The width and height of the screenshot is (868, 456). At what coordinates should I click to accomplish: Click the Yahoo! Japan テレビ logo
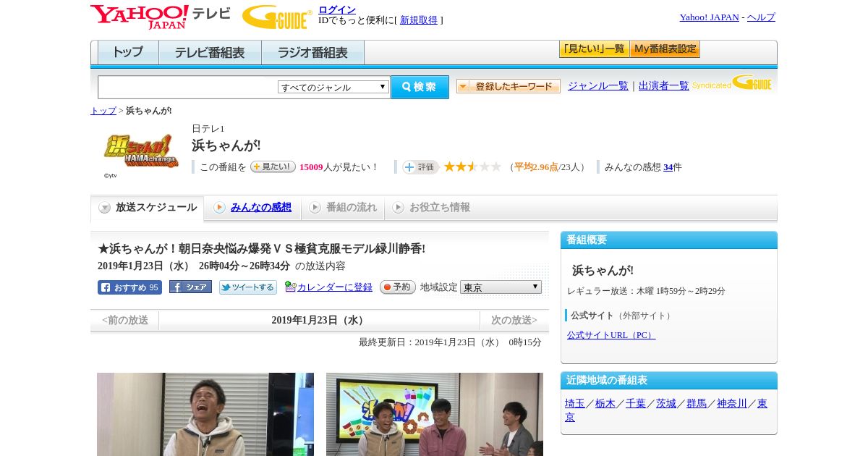coord(160,17)
